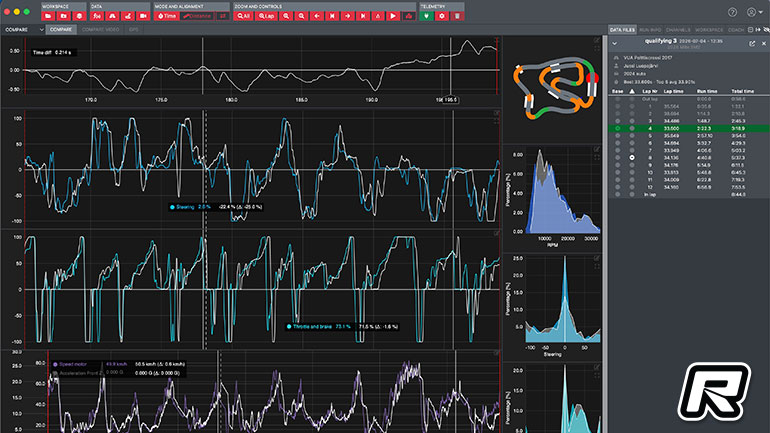
Task: Click the third round Workspace group icon
Action: pyautogui.click(x=79, y=16)
